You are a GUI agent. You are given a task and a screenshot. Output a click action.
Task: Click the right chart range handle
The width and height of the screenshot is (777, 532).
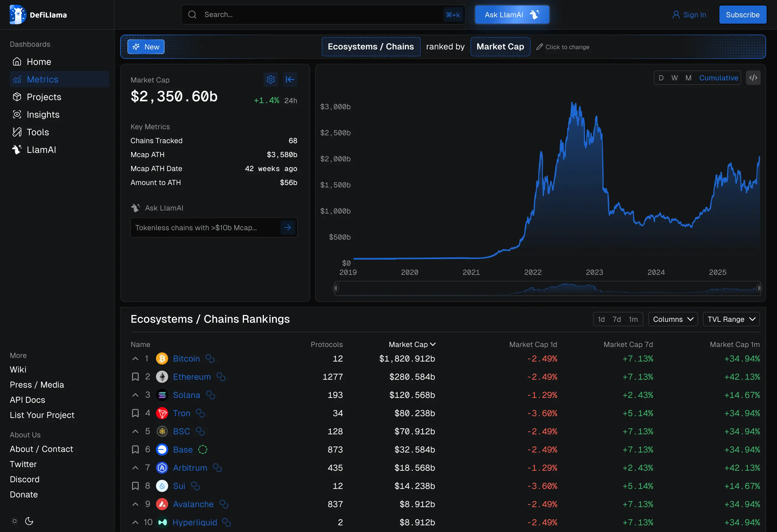pos(759,288)
